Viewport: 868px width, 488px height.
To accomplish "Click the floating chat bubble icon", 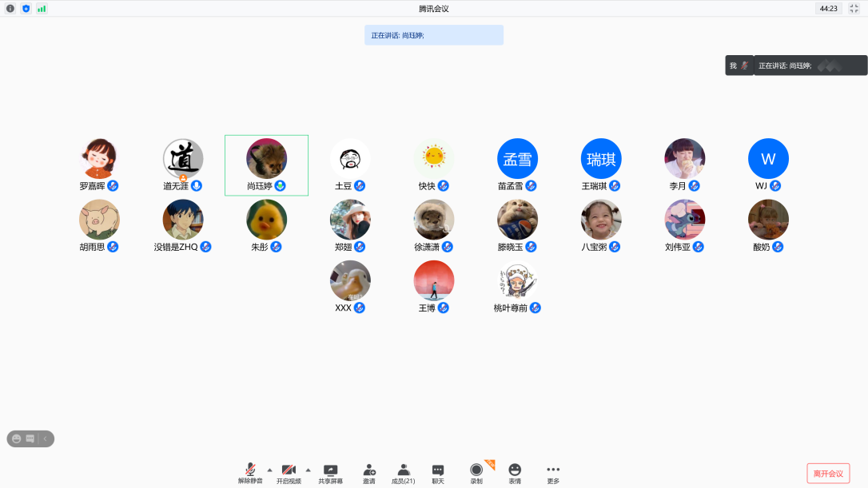I will [x=30, y=438].
